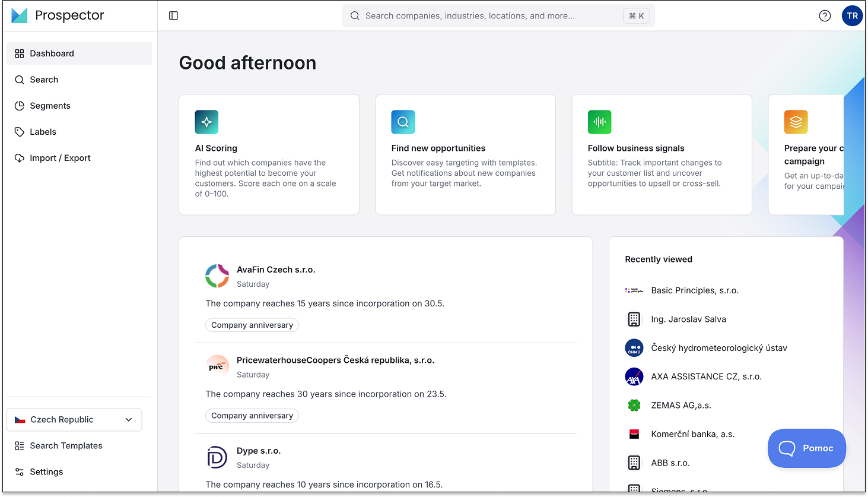The image size is (868, 497).
Task: Click the Find new opportunities search icon
Action: (x=403, y=122)
